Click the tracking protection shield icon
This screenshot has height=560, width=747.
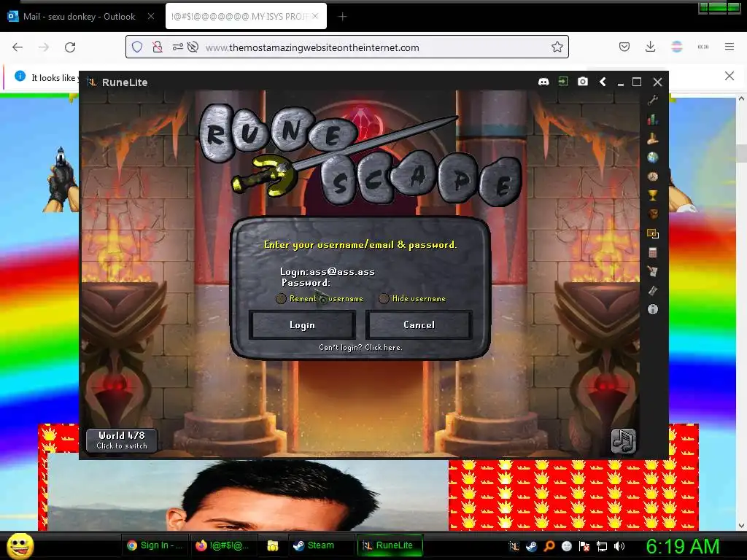tap(137, 47)
